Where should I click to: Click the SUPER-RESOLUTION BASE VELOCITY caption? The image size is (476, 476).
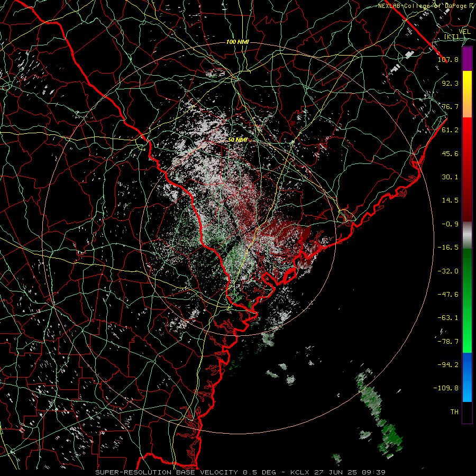click(167, 472)
